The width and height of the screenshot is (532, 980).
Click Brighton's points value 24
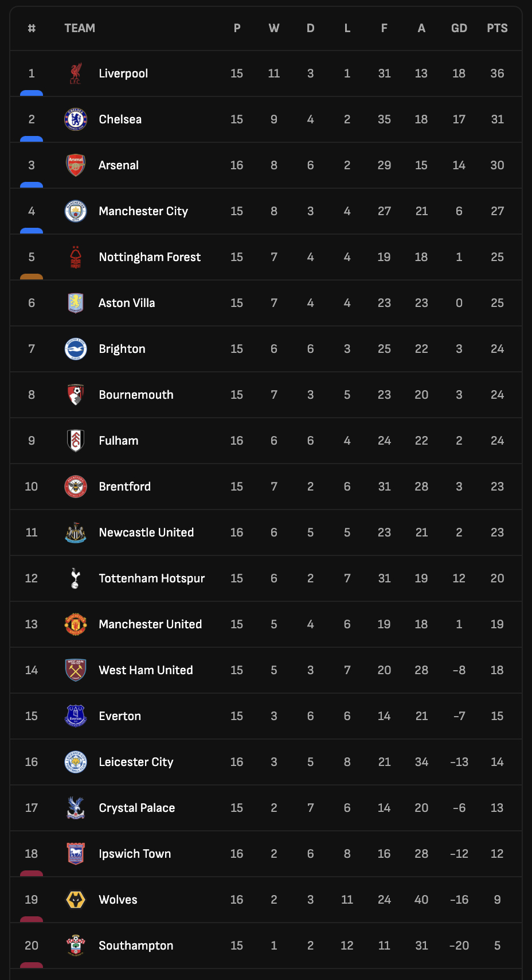(497, 349)
